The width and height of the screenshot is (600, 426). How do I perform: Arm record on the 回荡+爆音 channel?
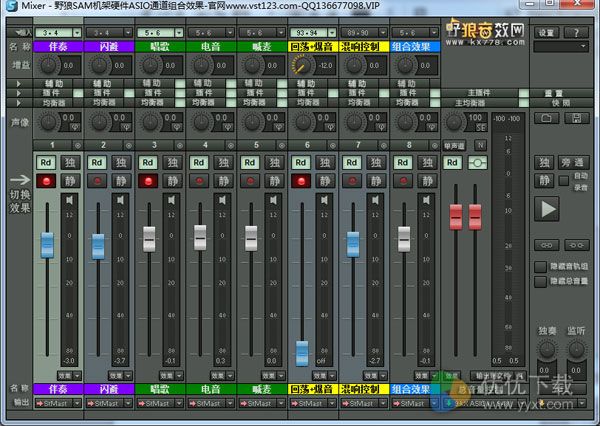[301, 181]
